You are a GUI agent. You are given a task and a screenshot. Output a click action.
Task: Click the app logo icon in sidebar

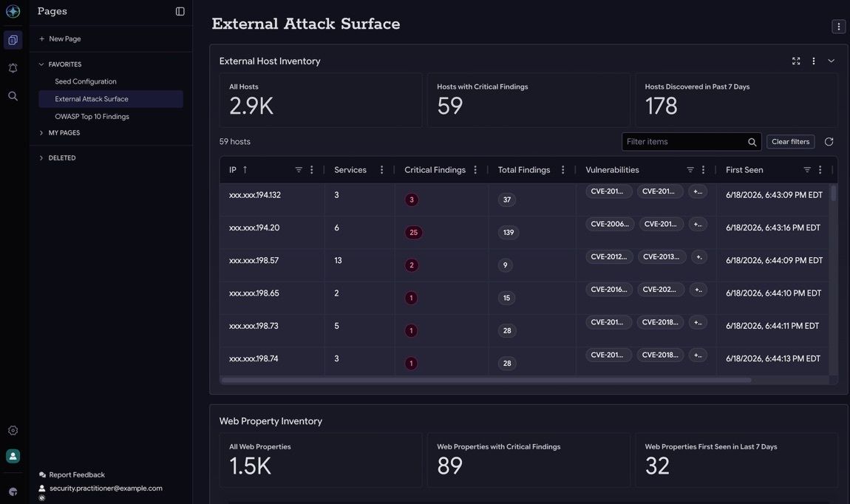click(x=13, y=11)
